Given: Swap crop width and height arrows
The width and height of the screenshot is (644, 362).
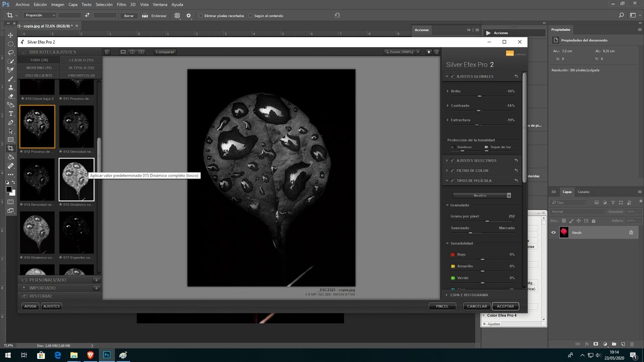Looking at the screenshot, I should [88, 16].
